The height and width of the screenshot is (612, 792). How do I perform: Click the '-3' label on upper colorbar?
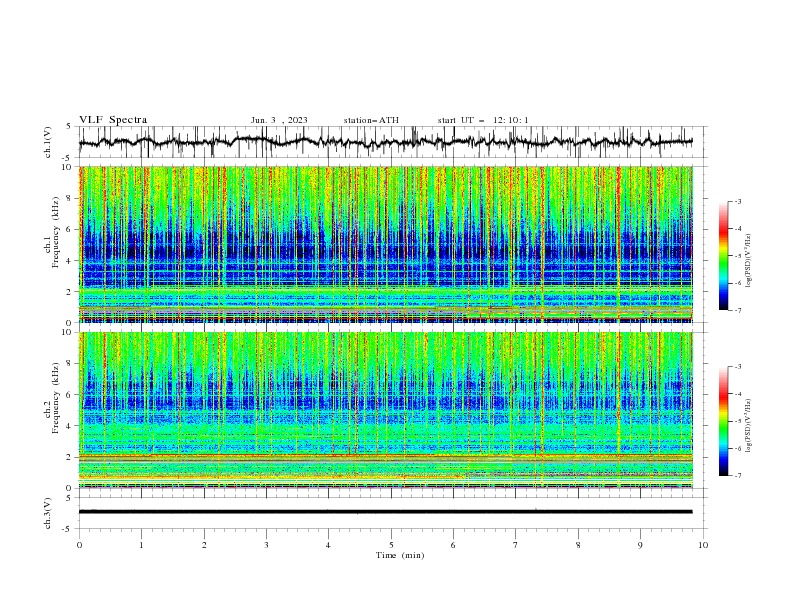[737, 201]
